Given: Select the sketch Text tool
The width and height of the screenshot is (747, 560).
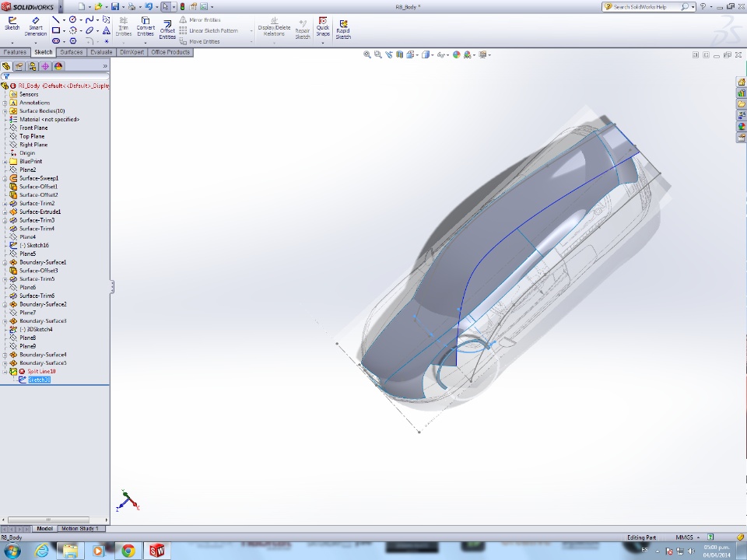Looking at the screenshot, I should tap(107, 30).
